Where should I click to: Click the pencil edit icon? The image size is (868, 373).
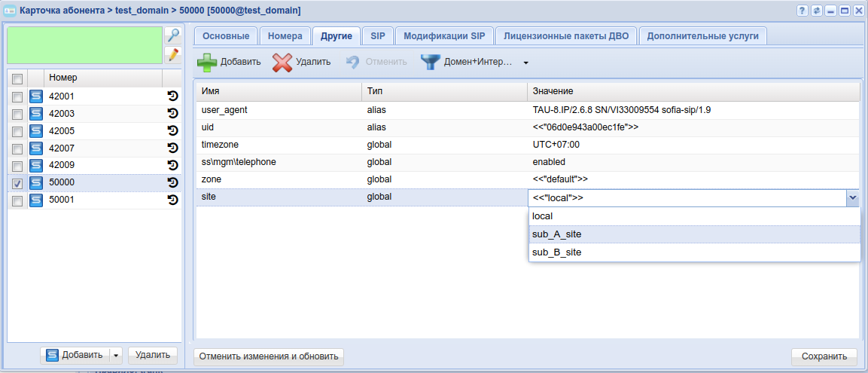pos(173,54)
